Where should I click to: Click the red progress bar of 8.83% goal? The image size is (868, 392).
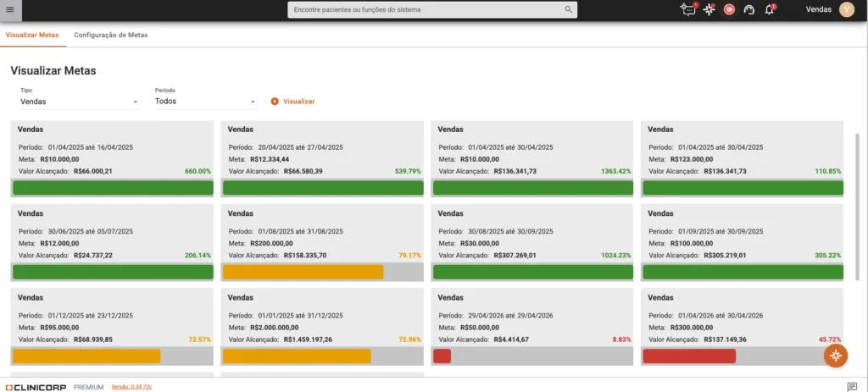point(442,356)
